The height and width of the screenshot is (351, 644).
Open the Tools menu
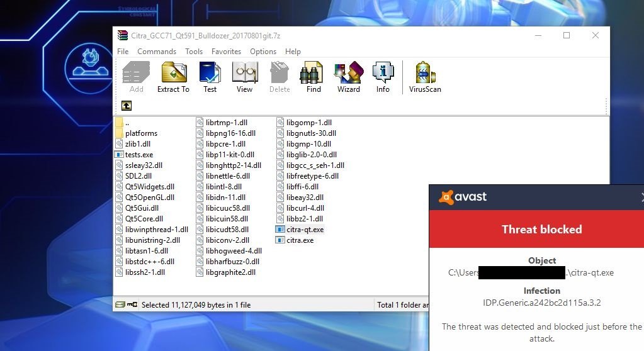pyautogui.click(x=194, y=52)
